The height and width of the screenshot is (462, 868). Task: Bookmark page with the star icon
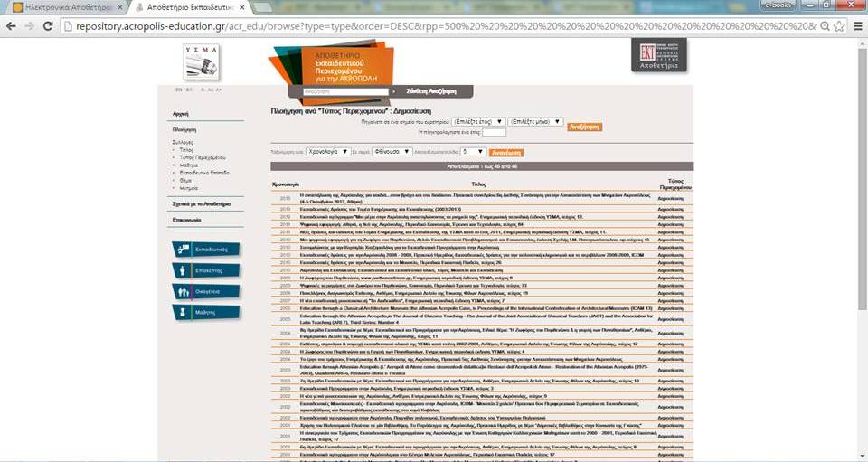click(x=837, y=26)
